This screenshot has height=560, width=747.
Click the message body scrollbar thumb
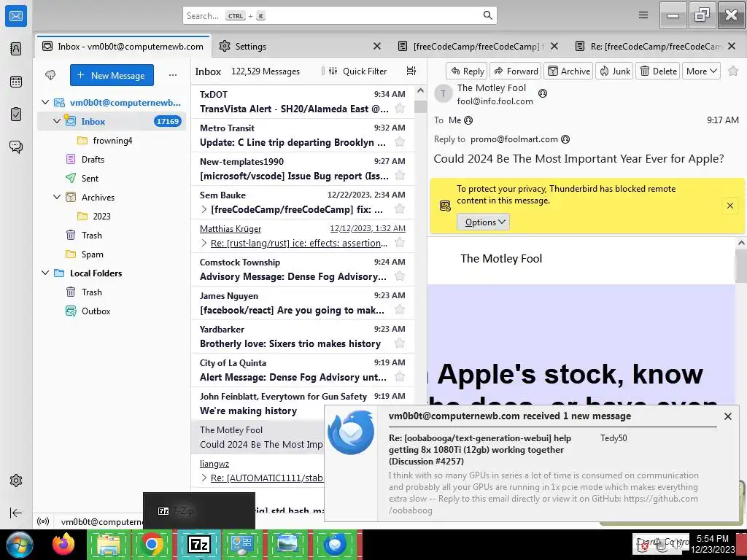[741, 265]
